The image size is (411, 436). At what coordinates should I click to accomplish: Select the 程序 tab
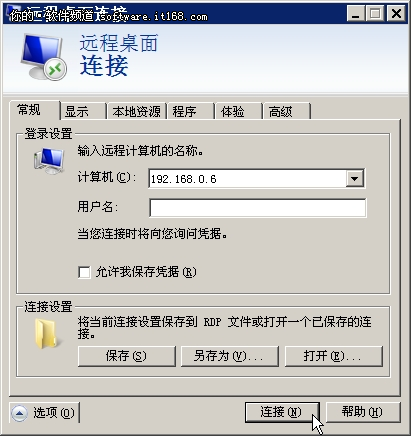(191, 111)
